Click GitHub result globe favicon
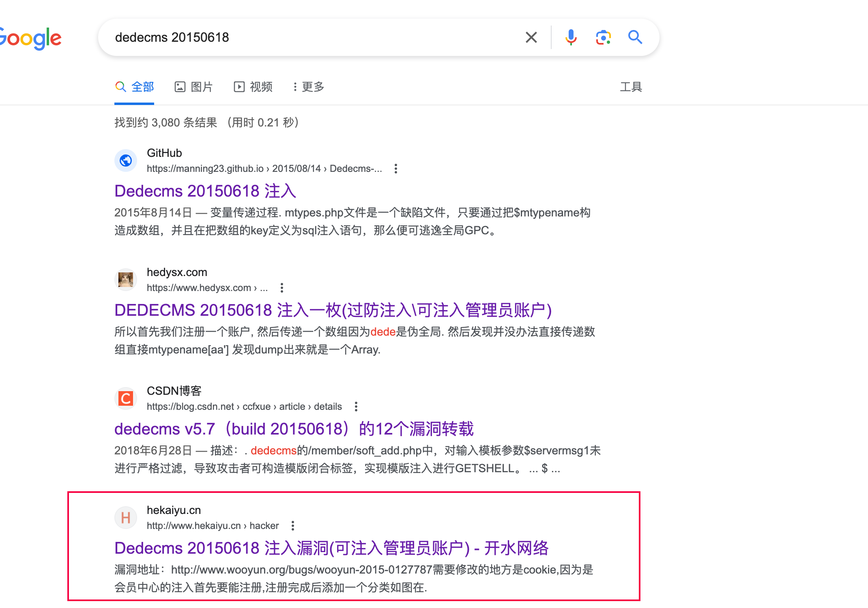868x608 pixels. click(126, 161)
